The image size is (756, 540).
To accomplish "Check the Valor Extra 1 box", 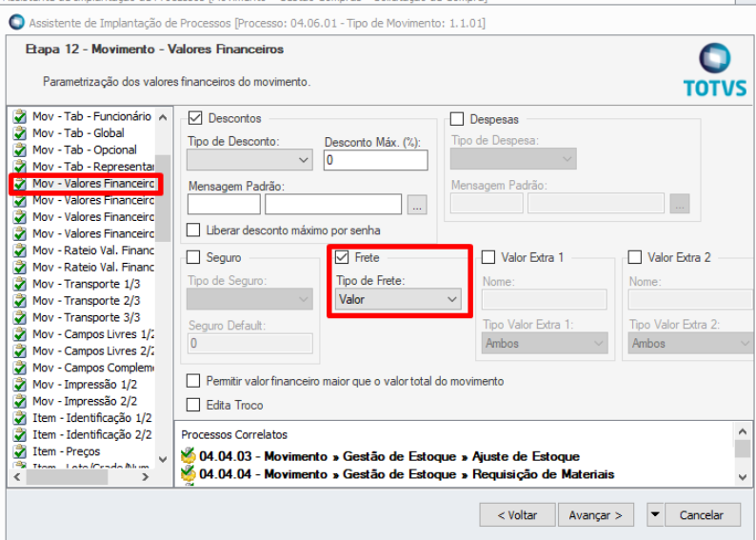I will coord(488,257).
